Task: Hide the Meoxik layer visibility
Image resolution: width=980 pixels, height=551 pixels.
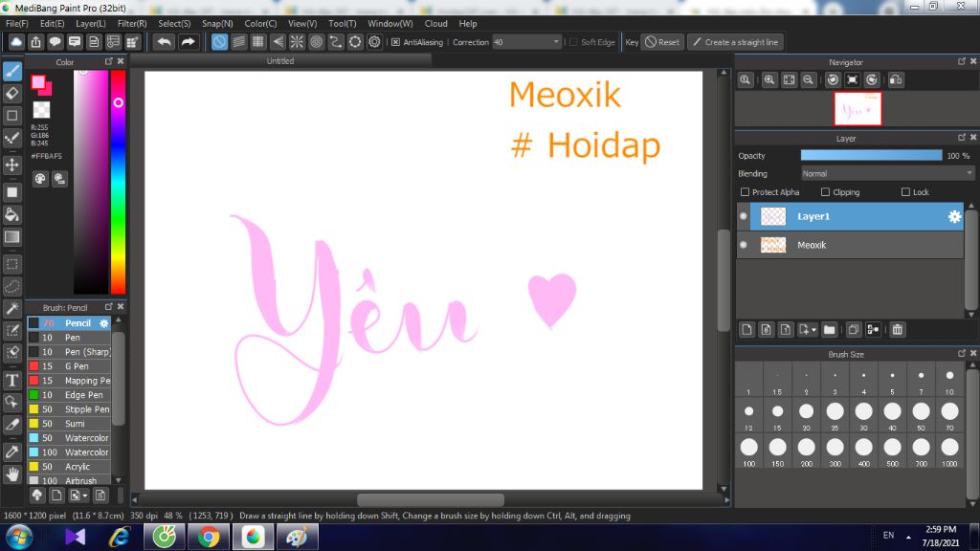Action: click(x=743, y=245)
